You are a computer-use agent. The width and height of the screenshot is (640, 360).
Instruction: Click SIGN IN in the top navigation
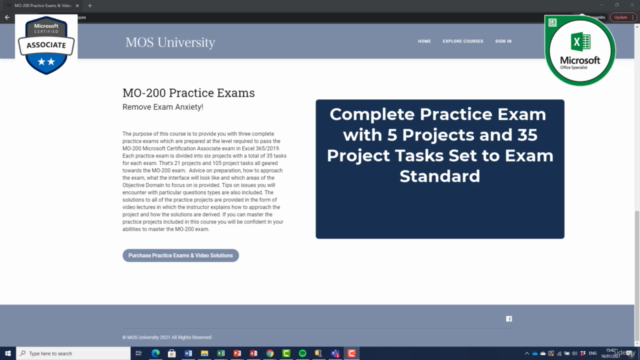503,41
